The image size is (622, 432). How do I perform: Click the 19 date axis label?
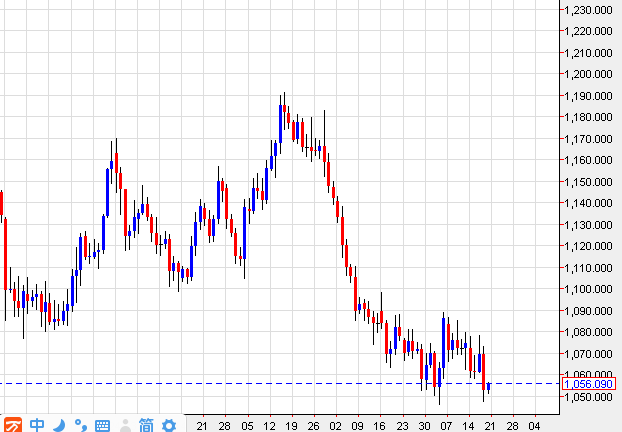coord(291,426)
